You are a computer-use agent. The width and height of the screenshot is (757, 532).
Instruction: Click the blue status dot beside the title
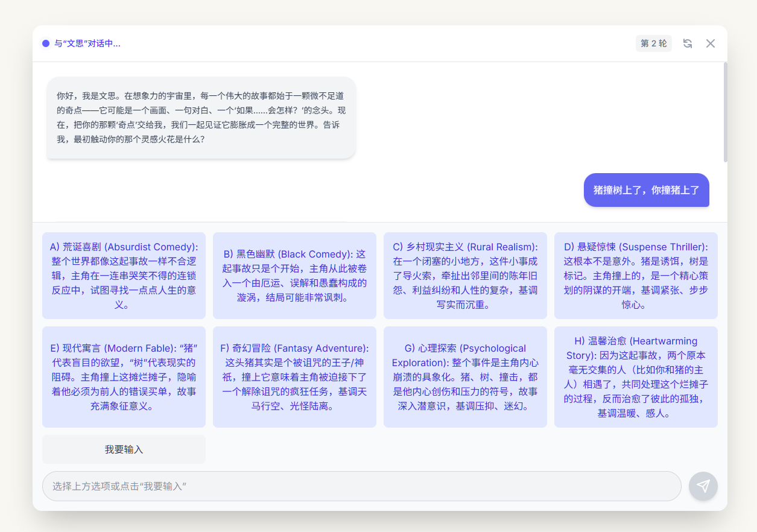[x=45, y=43]
